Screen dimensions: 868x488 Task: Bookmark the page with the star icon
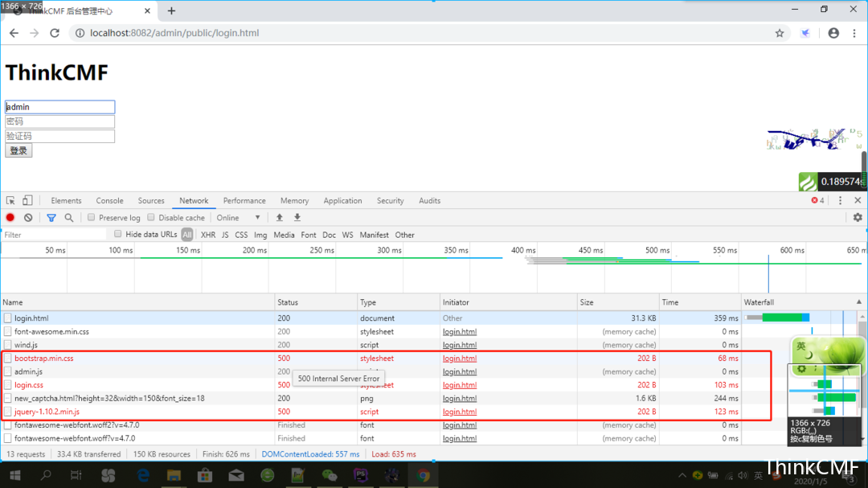(780, 33)
